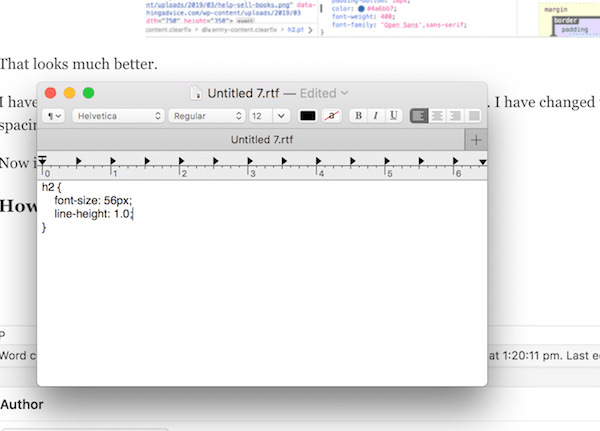Click the 'h2 {' line
The width and height of the screenshot is (600, 431).
click(x=51, y=187)
